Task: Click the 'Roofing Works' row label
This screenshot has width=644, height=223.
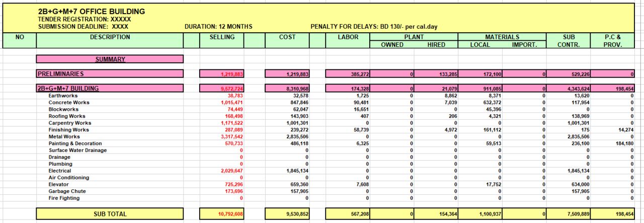Action: point(67,116)
